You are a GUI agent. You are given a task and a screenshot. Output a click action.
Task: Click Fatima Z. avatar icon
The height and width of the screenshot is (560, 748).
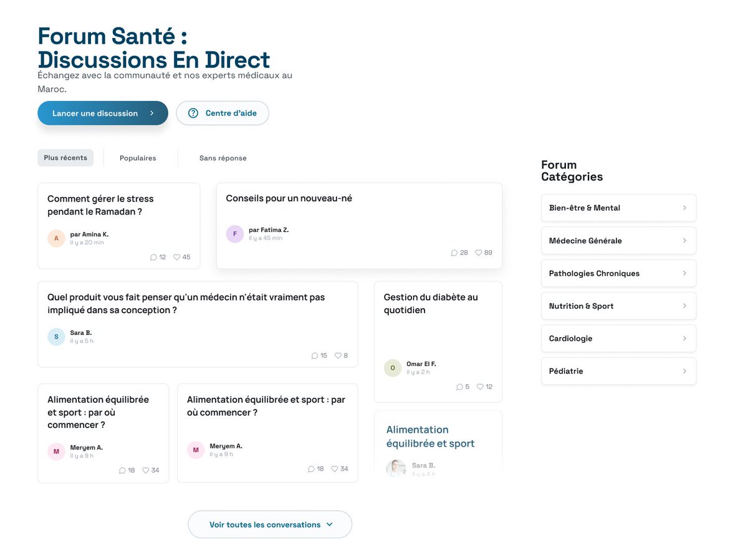[x=234, y=234]
